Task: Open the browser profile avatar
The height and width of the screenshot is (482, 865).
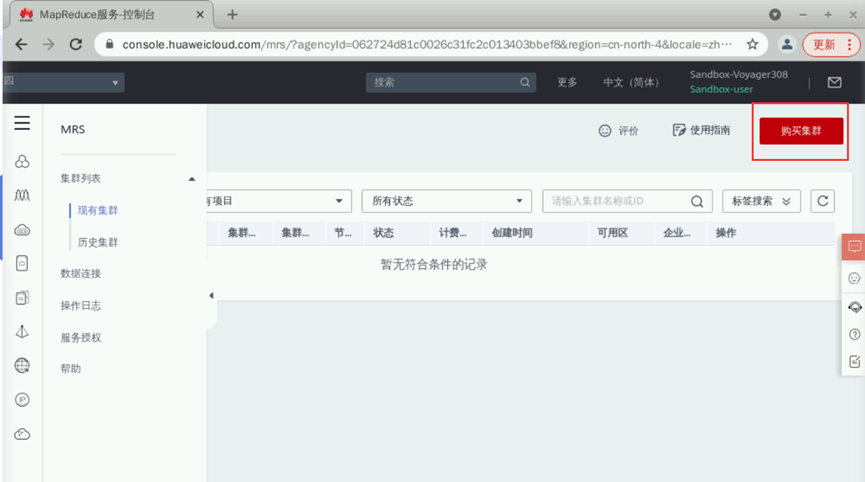Action: tap(787, 45)
